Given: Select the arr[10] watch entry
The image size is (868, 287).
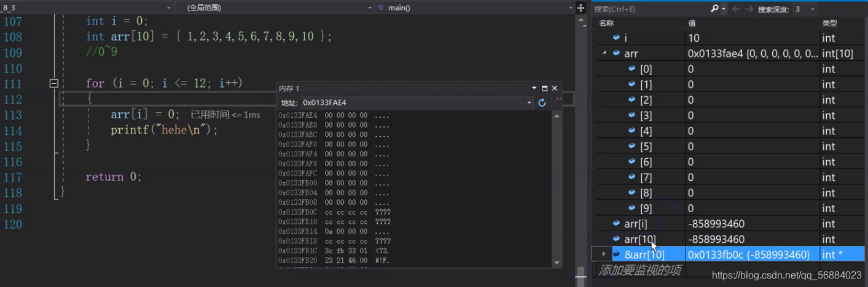Looking at the screenshot, I should click(x=731, y=239).
